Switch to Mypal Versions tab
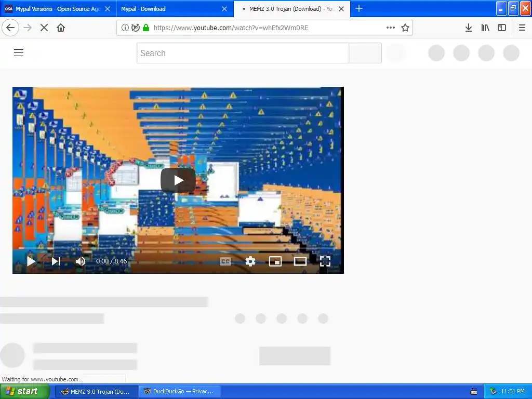532x399 pixels. (58, 9)
